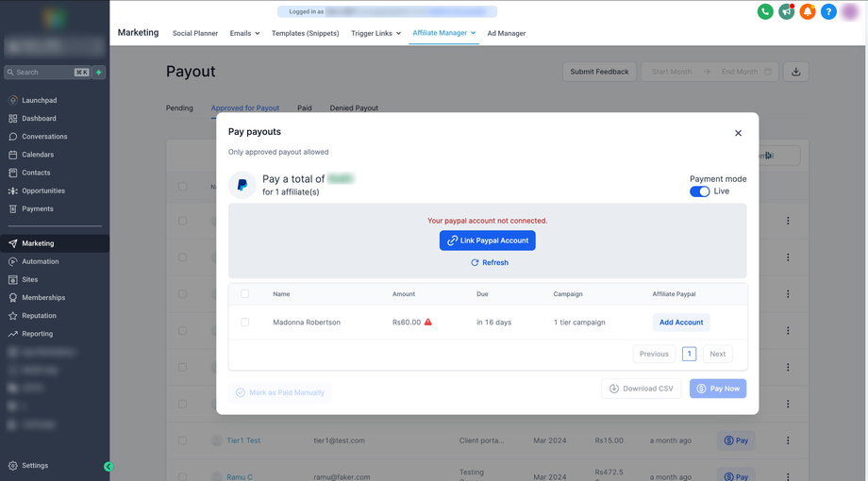Open the megaphone announcements icon
Screen dimensions: 868x481
pyautogui.click(x=786, y=11)
